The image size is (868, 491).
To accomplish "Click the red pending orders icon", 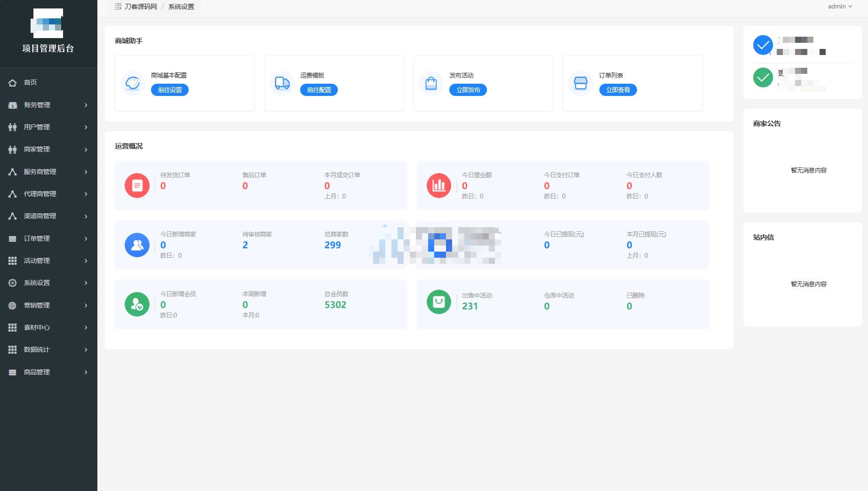I will (137, 186).
